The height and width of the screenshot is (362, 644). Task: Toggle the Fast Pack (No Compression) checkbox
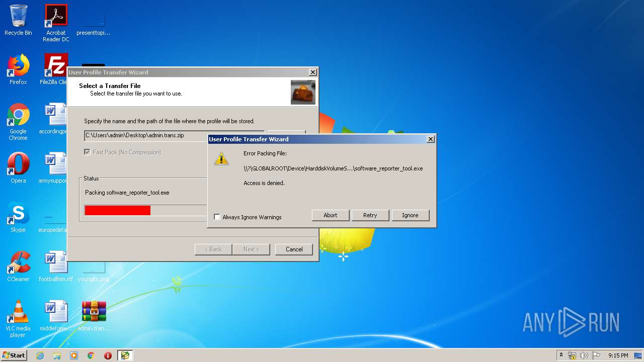(88, 152)
